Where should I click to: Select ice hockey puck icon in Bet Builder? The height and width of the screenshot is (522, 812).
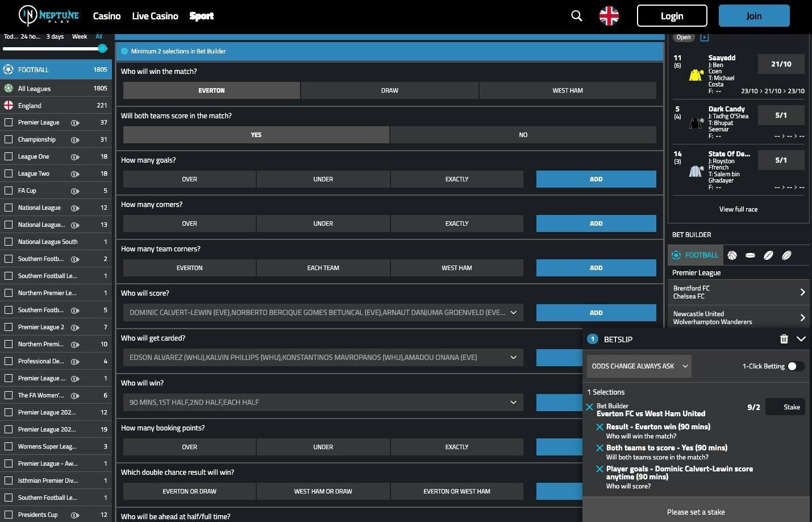click(x=750, y=255)
